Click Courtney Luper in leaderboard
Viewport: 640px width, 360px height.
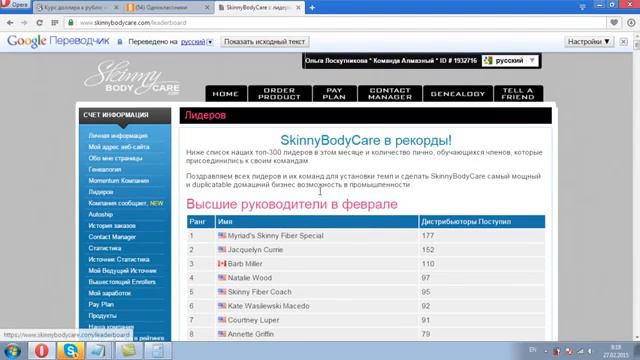click(x=253, y=320)
